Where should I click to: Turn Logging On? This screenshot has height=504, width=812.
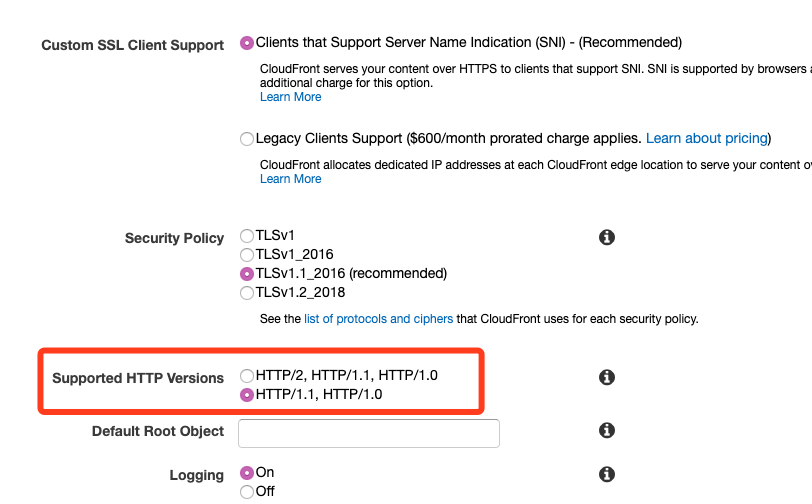pos(247,472)
